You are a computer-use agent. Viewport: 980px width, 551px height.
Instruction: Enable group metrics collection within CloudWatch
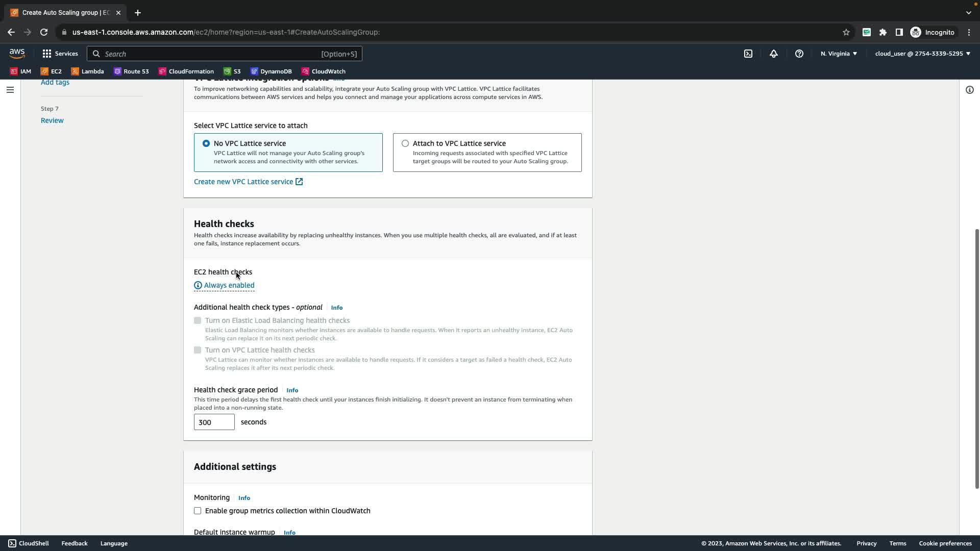click(x=198, y=511)
